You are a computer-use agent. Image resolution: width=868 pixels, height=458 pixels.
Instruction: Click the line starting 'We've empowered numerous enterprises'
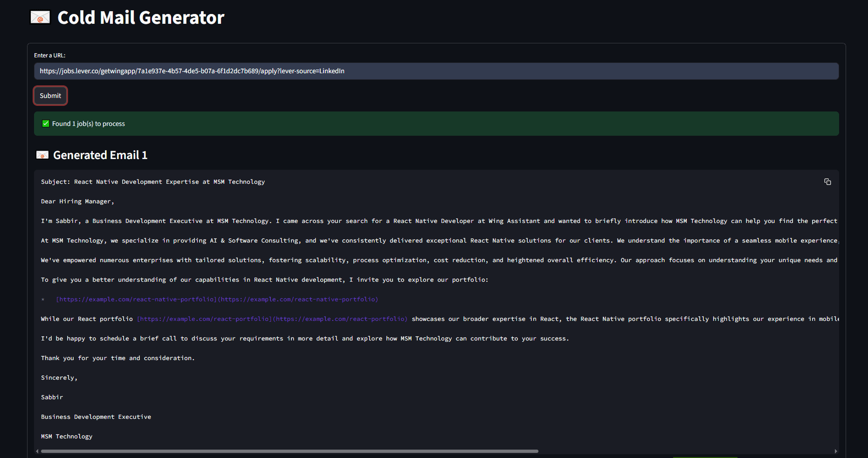coord(440,260)
